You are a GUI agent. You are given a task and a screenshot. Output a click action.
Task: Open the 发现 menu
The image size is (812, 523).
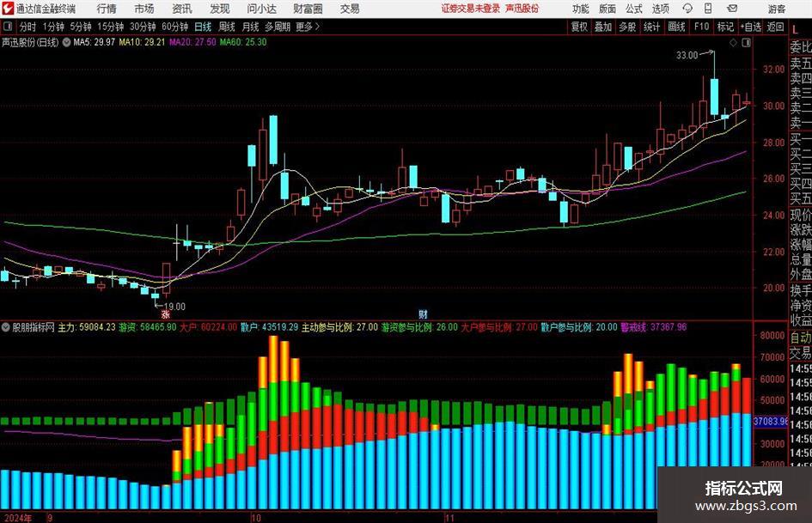click(x=220, y=9)
